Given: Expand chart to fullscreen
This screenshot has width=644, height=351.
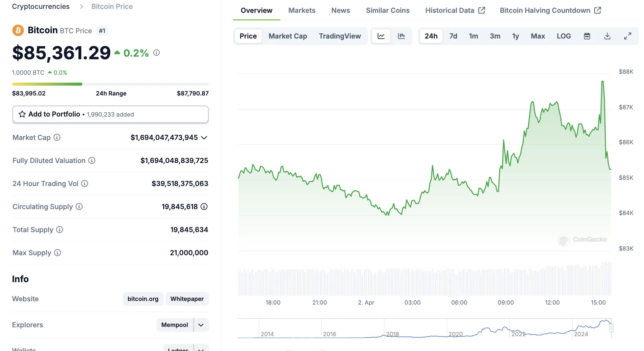Looking at the screenshot, I should tap(628, 36).
